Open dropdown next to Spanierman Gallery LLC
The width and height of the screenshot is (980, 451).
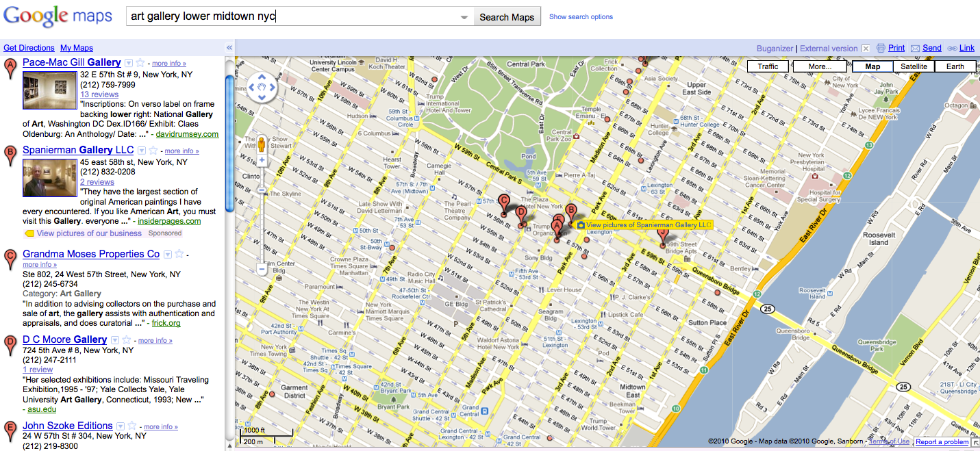[141, 151]
